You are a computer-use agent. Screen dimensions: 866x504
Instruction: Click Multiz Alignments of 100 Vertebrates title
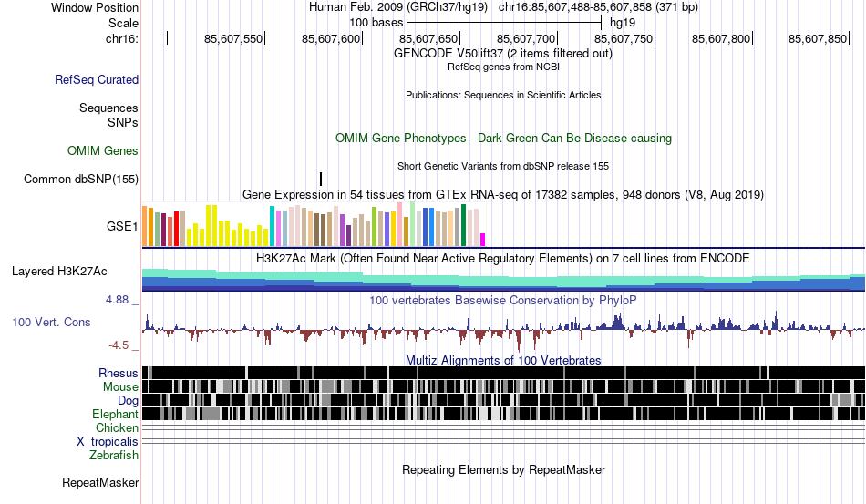point(503,361)
